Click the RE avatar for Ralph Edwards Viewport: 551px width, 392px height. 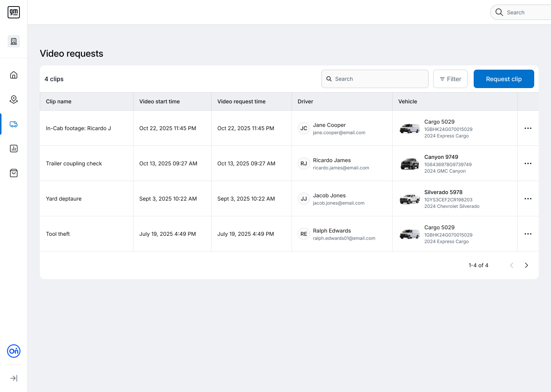click(304, 234)
